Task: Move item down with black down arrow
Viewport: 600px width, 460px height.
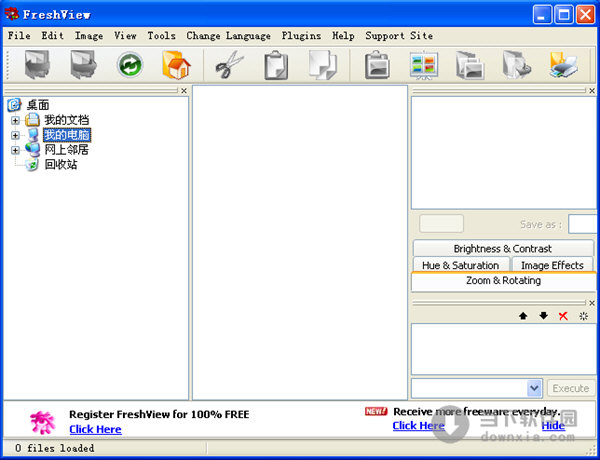Action: (543, 316)
